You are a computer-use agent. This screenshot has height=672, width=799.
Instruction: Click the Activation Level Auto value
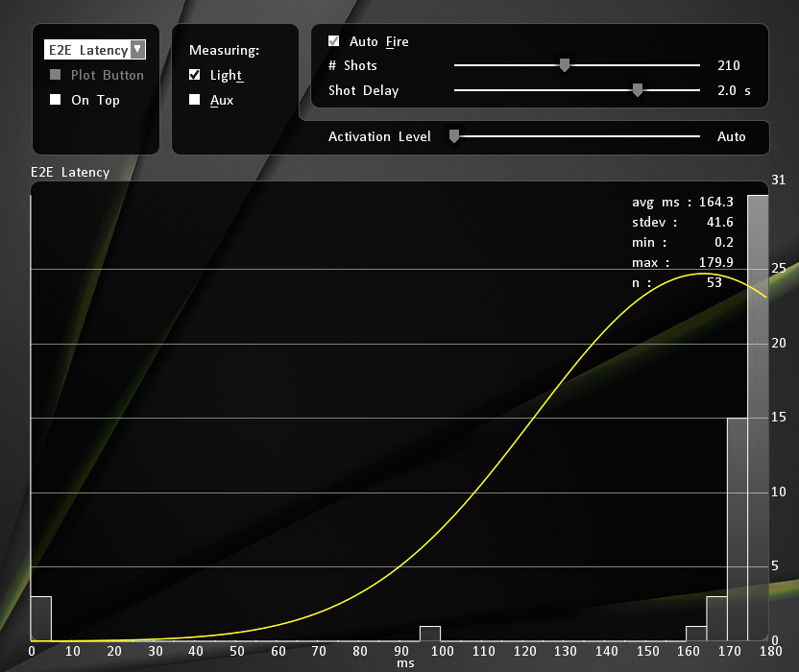click(731, 137)
